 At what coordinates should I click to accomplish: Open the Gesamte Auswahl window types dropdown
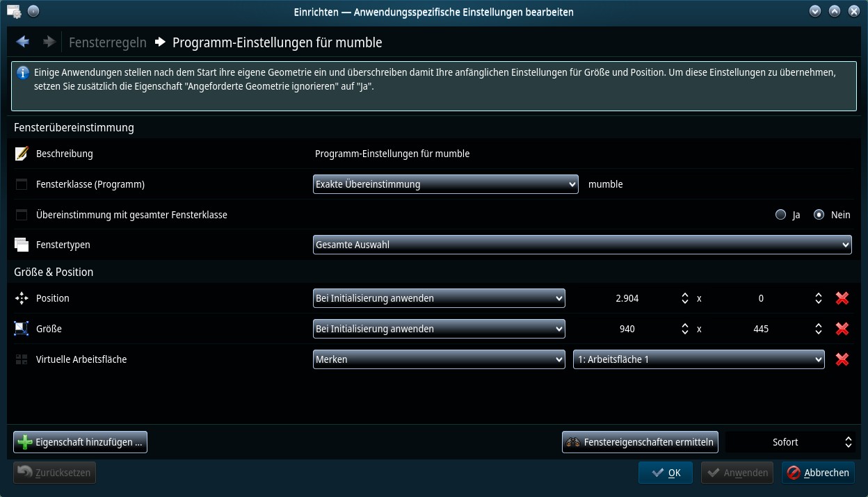click(x=582, y=245)
